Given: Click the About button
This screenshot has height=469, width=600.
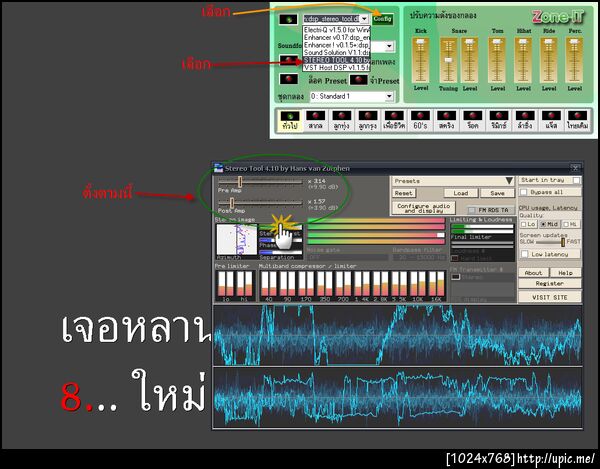Looking at the screenshot, I should 533,273.
